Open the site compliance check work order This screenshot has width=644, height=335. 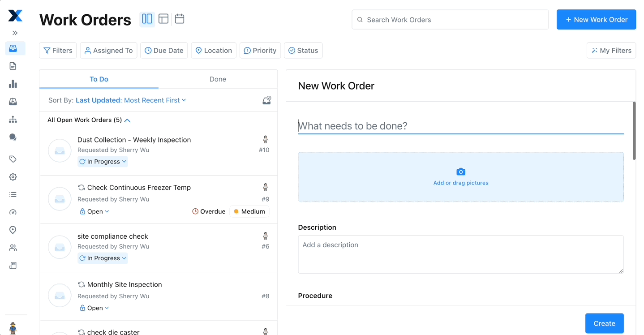coord(112,236)
